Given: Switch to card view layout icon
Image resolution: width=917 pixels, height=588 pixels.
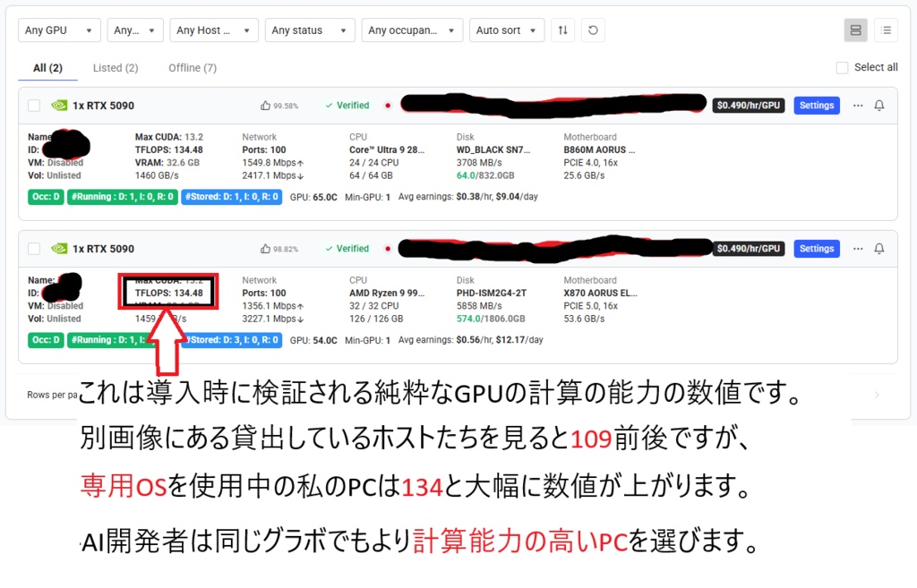Looking at the screenshot, I should coord(855,30).
